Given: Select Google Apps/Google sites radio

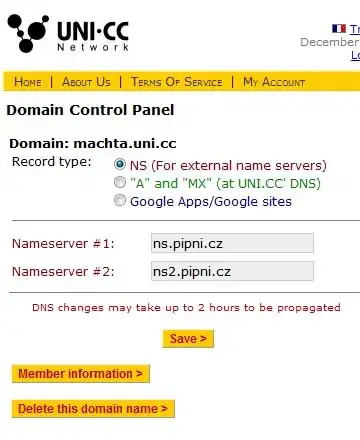Looking at the screenshot, I should pos(120,200).
